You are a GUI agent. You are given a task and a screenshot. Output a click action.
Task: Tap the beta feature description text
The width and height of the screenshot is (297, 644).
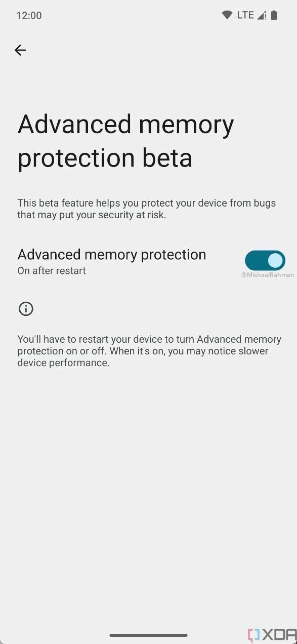tap(147, 209)
